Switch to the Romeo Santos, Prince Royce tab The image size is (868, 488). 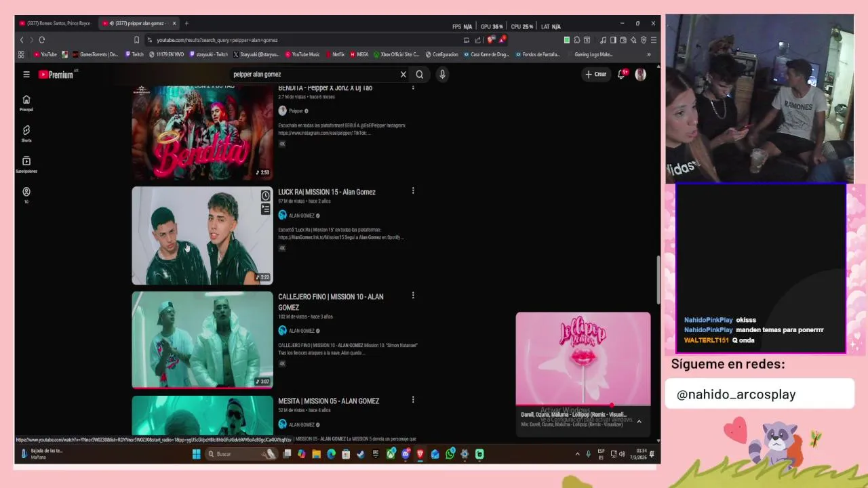(x=56, y=23)
